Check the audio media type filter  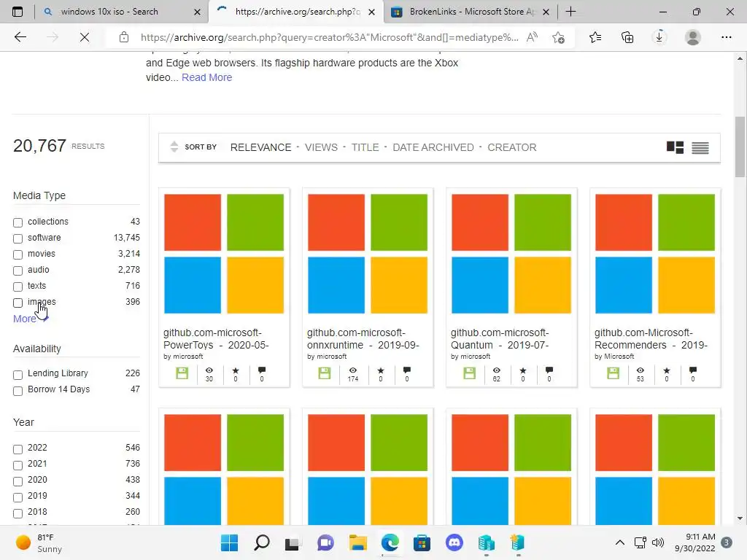(x=18, y=271)
